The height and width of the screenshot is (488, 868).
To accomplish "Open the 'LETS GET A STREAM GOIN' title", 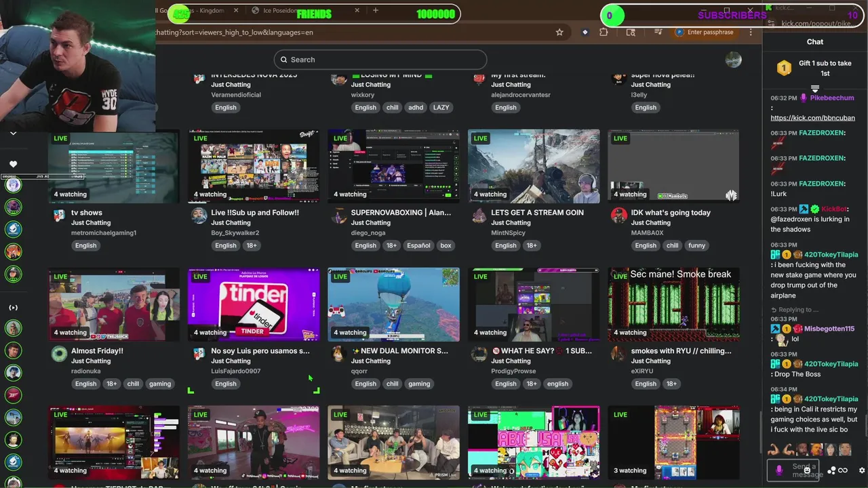I will pyautogui.click(x=537, y=213).
